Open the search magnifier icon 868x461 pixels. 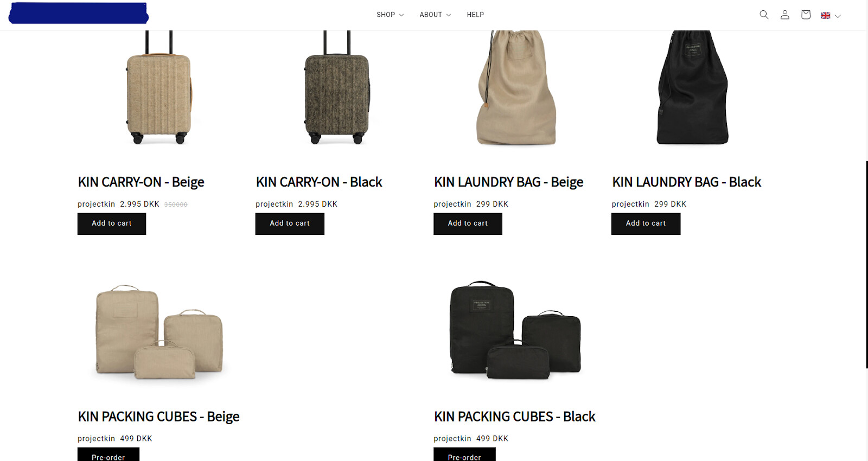pos(764,15)
